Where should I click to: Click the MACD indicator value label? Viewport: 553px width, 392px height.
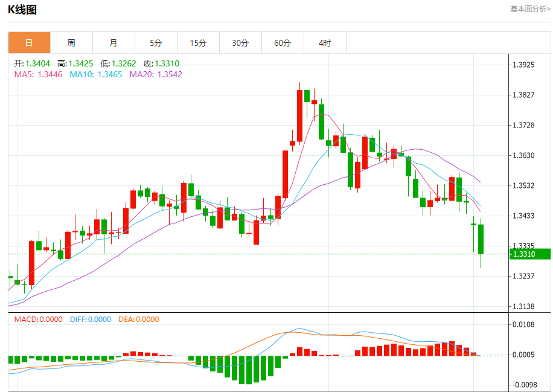tap(38, 320)
